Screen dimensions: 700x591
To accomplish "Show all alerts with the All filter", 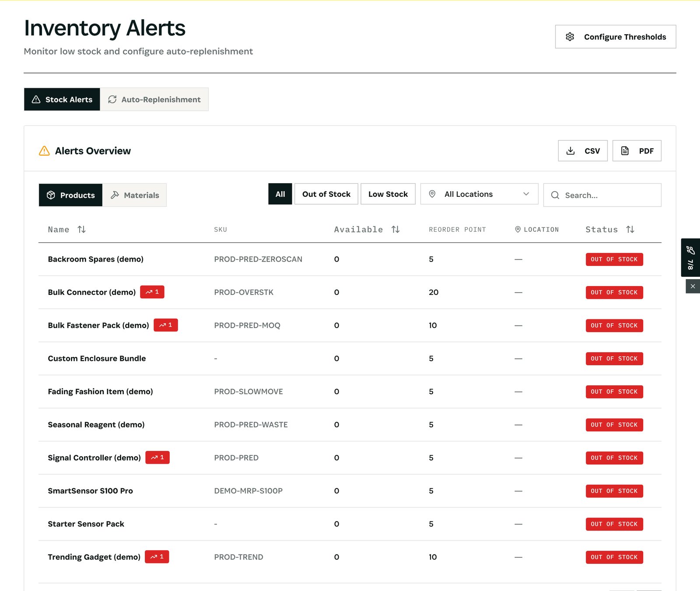I will 280,194.
